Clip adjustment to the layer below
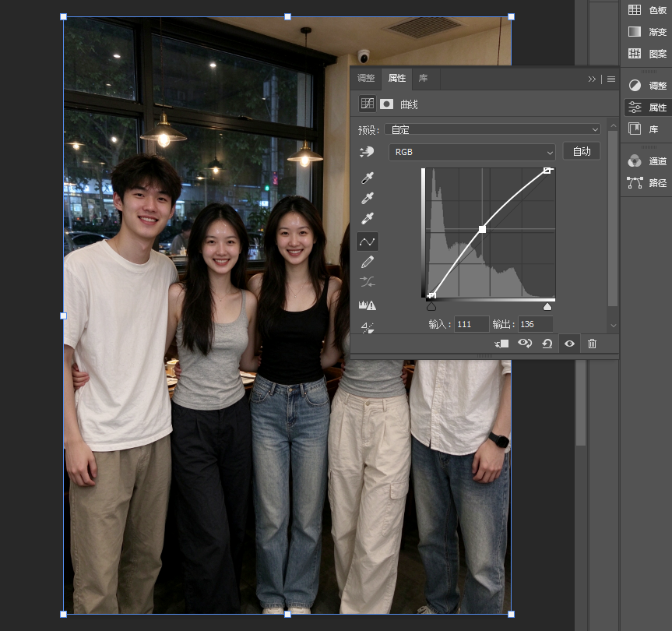Viewport: 672px width, 631px height. [501, 344]
